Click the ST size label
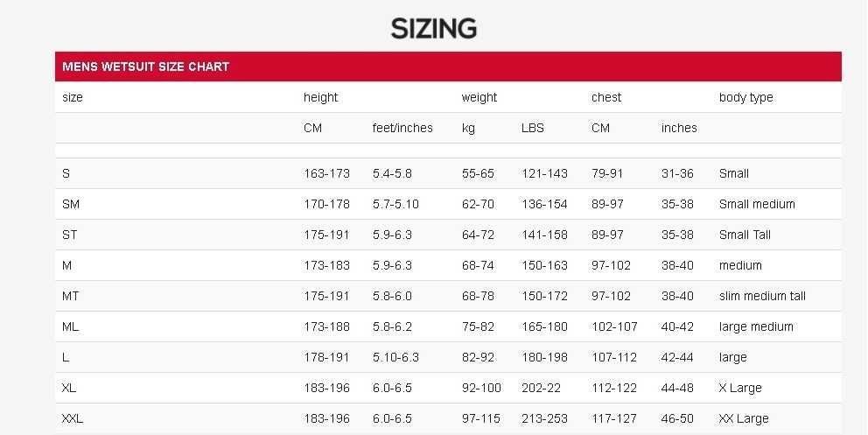The height and width of the screenshot is (435, 868). (x=70, y=235)
